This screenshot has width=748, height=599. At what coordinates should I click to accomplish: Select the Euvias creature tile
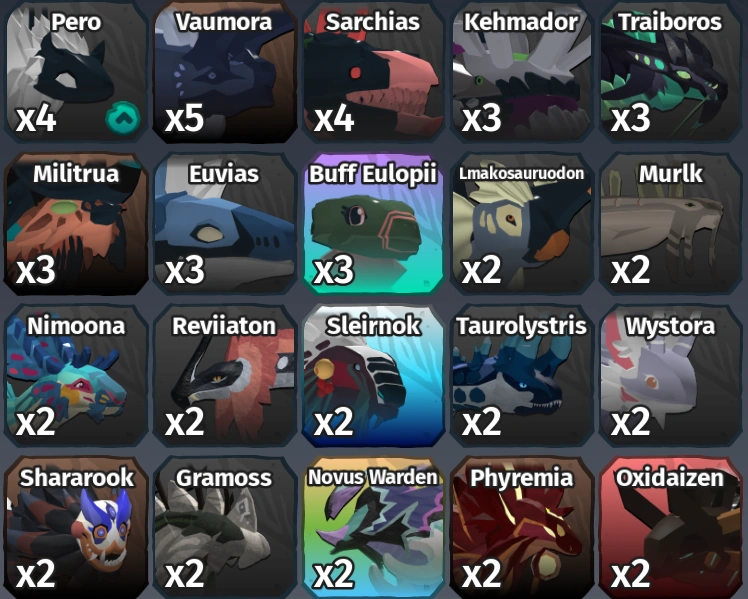click(224, 224)
